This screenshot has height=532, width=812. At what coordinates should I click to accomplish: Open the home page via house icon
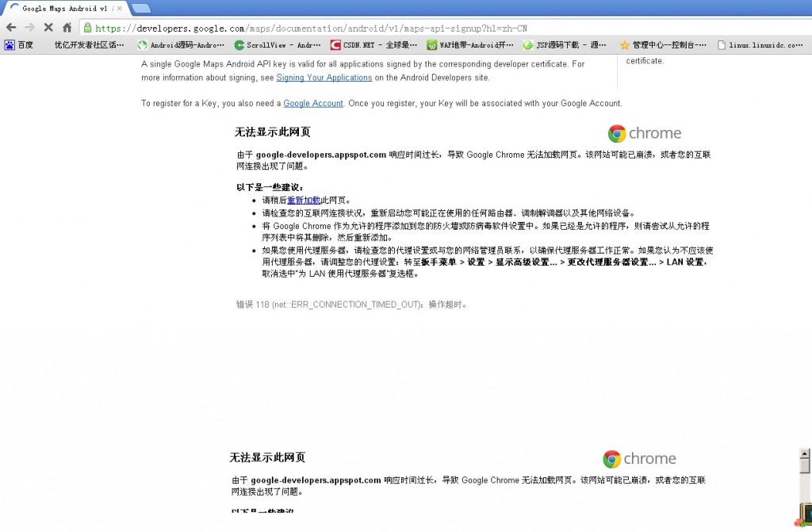[x=67, y=28]
